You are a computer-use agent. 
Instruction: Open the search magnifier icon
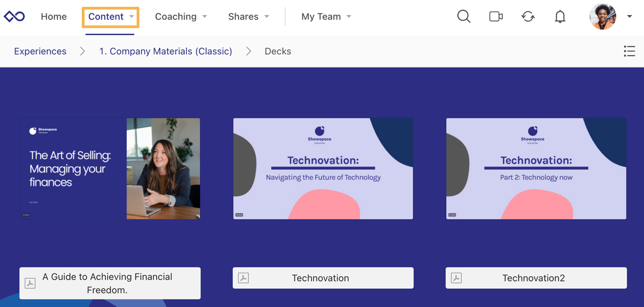coord(464,16)
